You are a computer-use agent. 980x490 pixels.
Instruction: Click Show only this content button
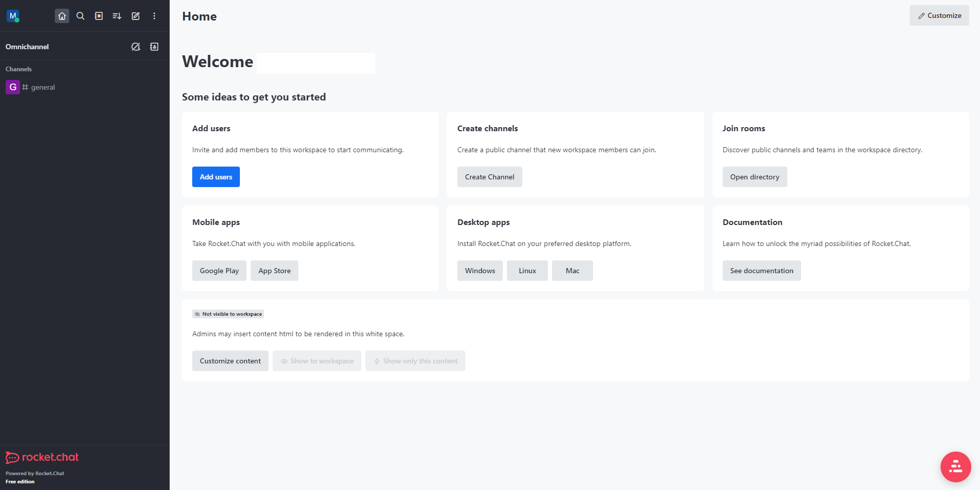415,361
